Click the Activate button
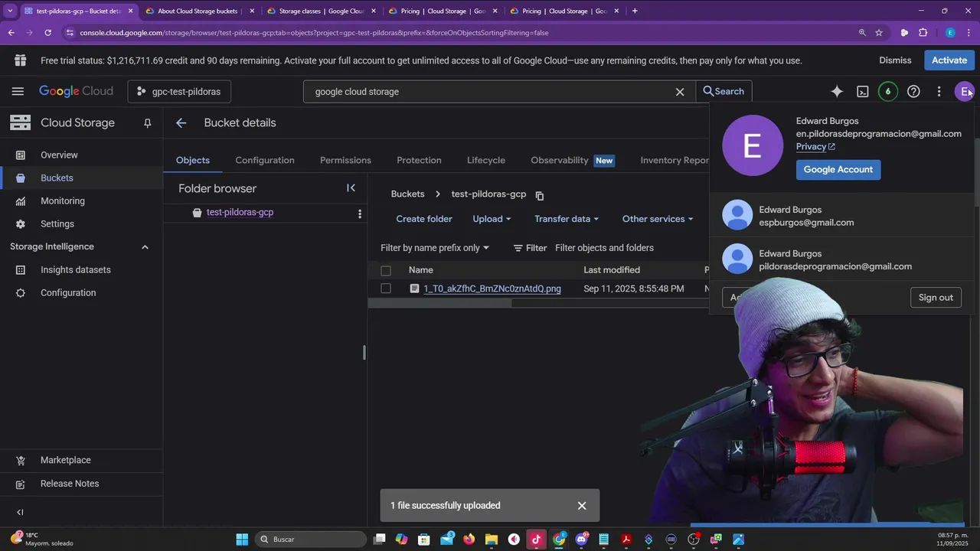Screen dimensions: 980x551 [x=949, y=60]
